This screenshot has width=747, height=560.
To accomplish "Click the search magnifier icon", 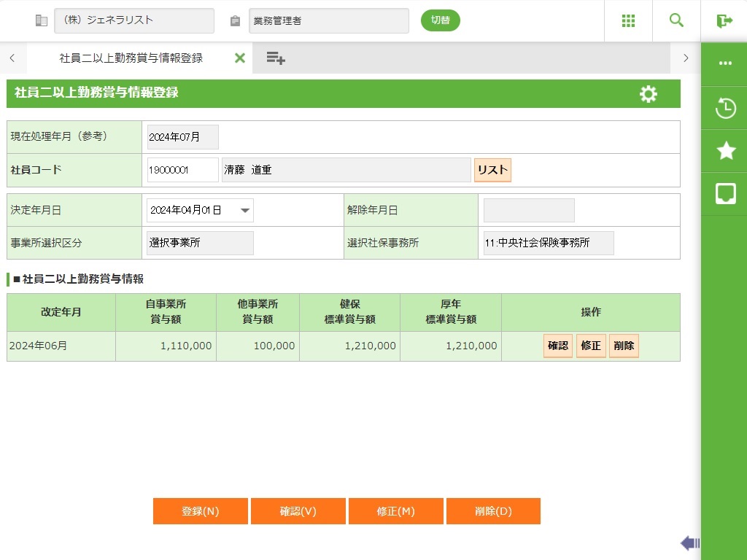I will pos(676,20).
